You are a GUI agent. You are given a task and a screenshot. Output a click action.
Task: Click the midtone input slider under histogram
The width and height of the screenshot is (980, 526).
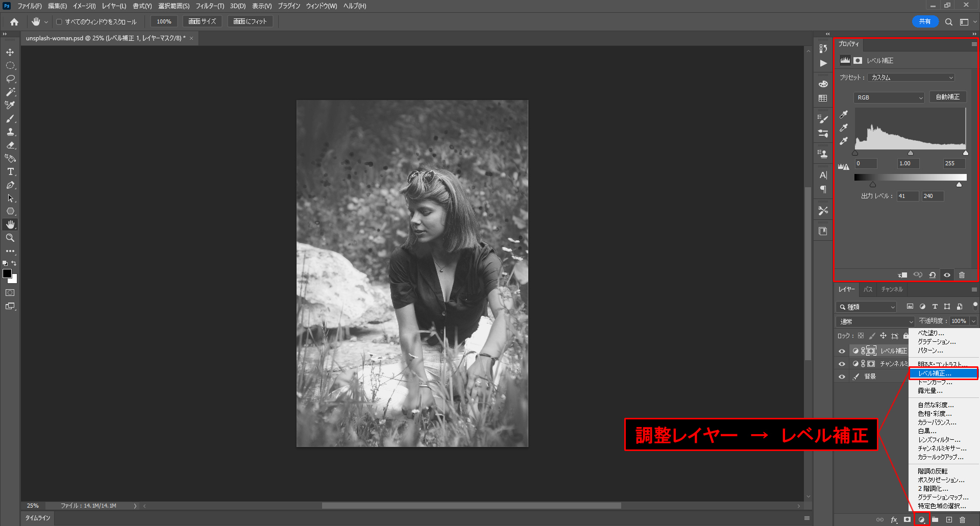pos(911,153)
